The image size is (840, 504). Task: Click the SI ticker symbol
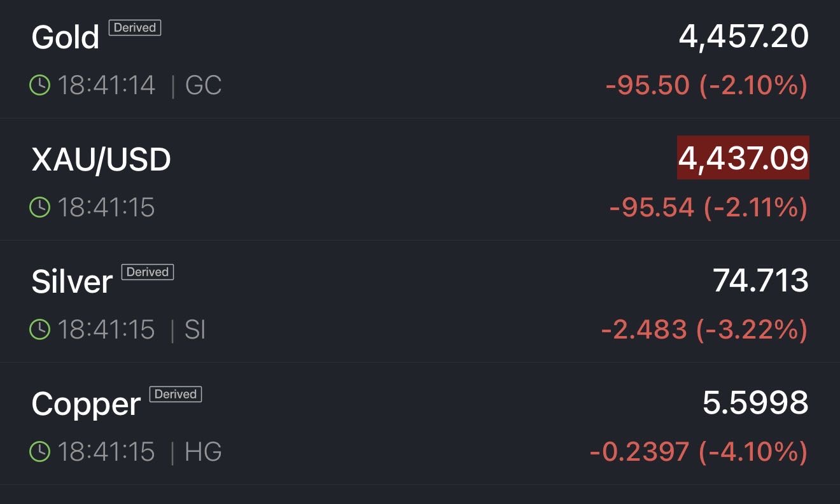point(195,330)
